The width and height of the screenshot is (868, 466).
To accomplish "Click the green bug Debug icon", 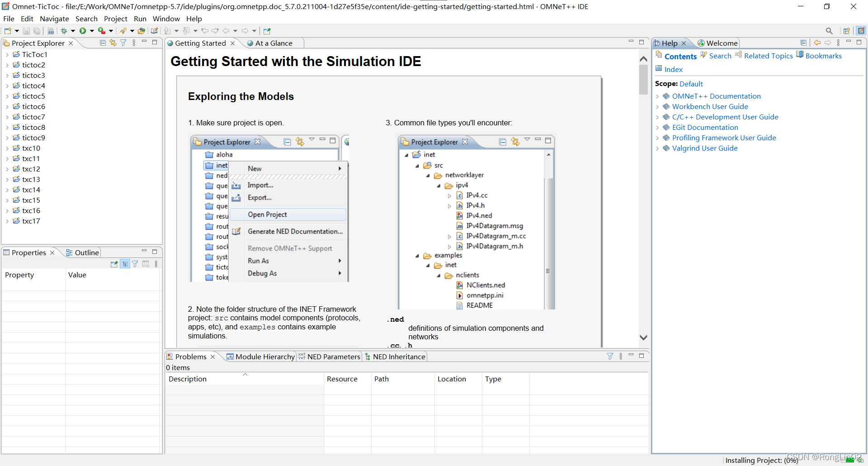I will [64, 31].
